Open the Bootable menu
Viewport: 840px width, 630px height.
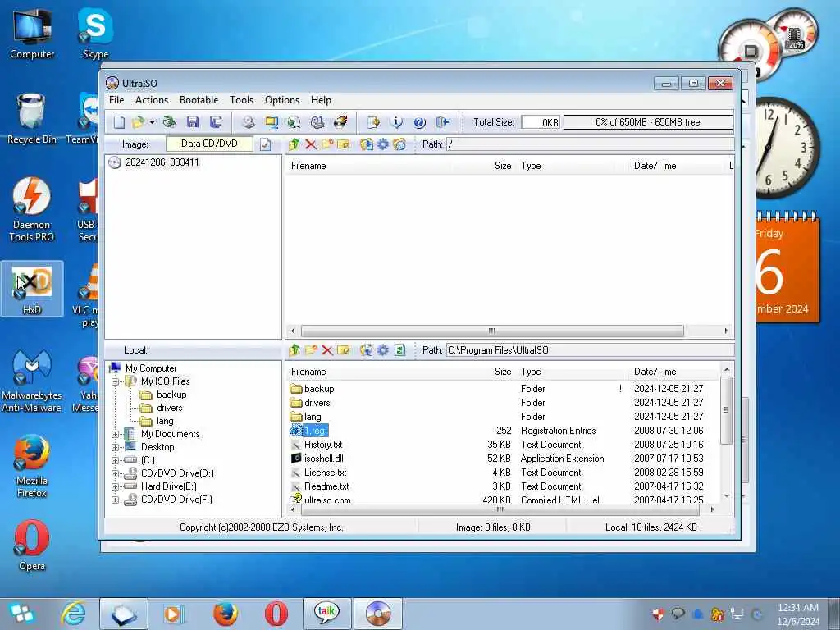[199, 100]
